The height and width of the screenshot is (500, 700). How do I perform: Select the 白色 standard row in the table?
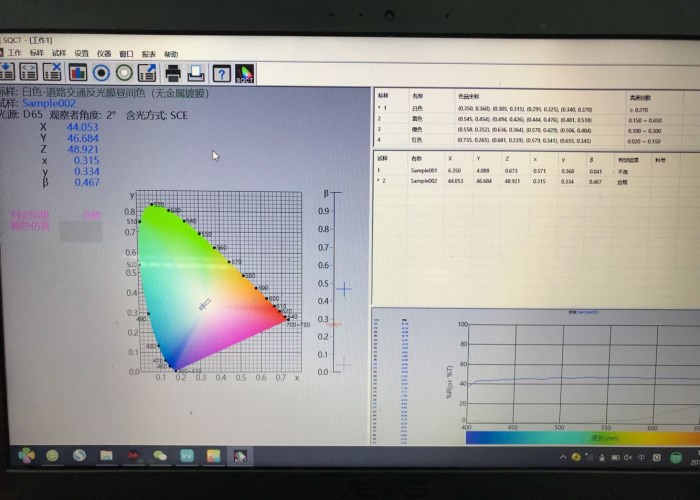(x=537, y=108)
